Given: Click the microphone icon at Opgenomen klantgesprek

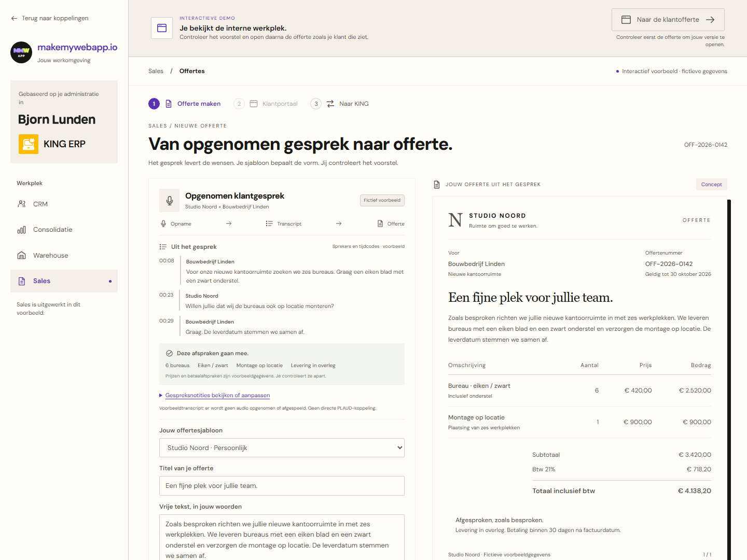Looking at the screenshot, I should (x=170, y=201).
